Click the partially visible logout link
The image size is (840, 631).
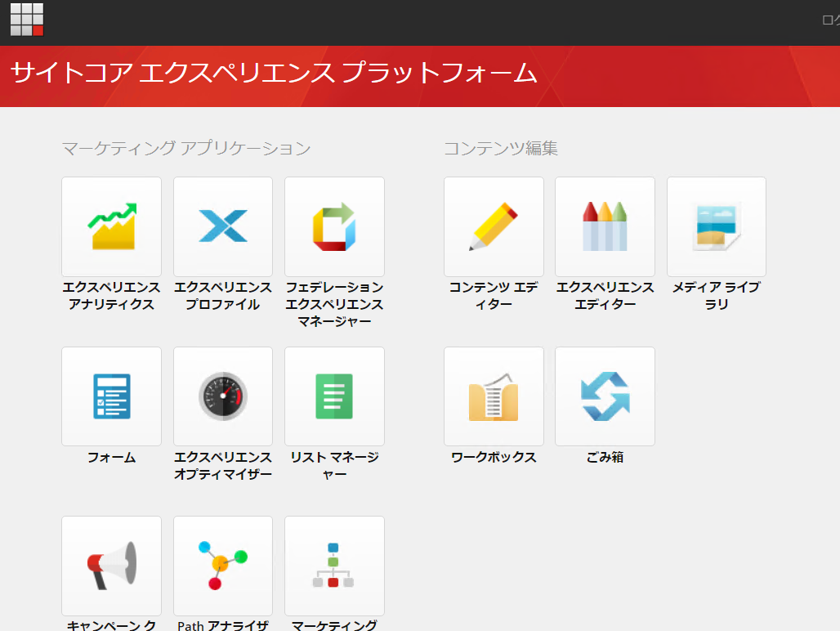click(831, 20)
